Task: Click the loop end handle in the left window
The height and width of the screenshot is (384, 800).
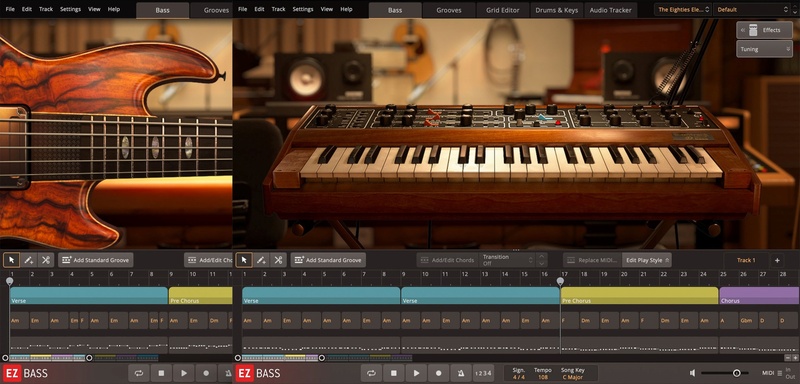Action: pyautogui.click(x=89, y=358)
